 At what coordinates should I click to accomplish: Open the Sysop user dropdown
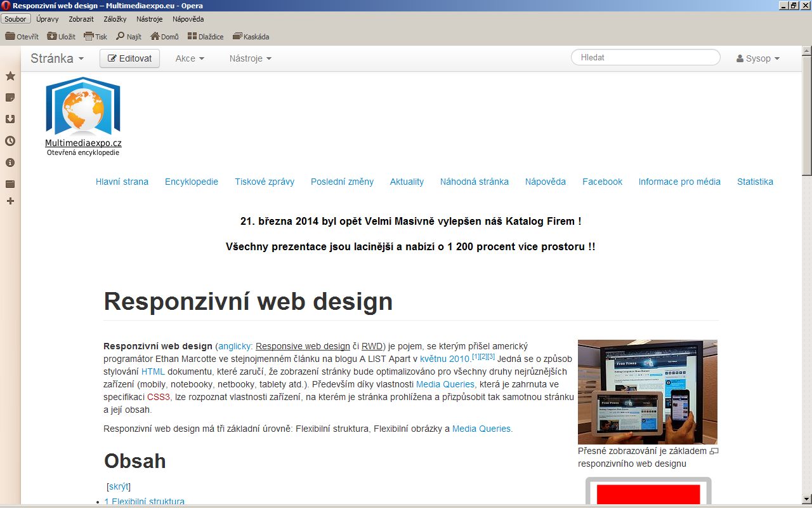[x=758, y=58]
